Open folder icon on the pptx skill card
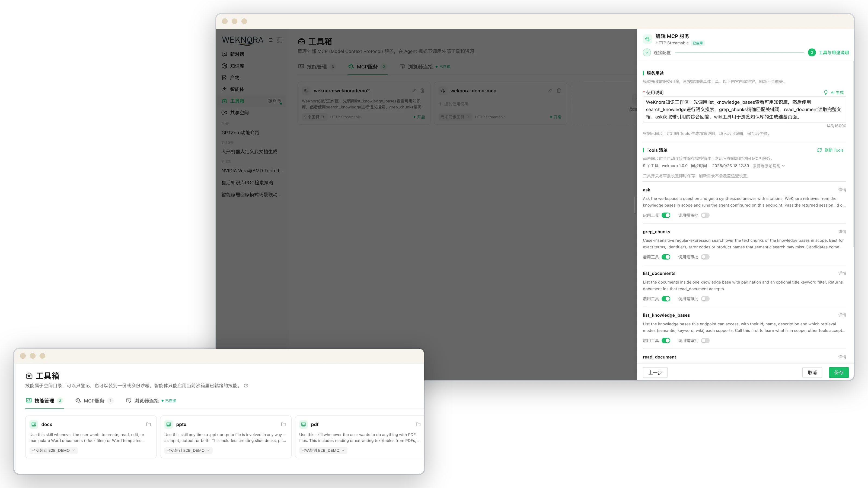The image size is (868, 488). (283, 424)
